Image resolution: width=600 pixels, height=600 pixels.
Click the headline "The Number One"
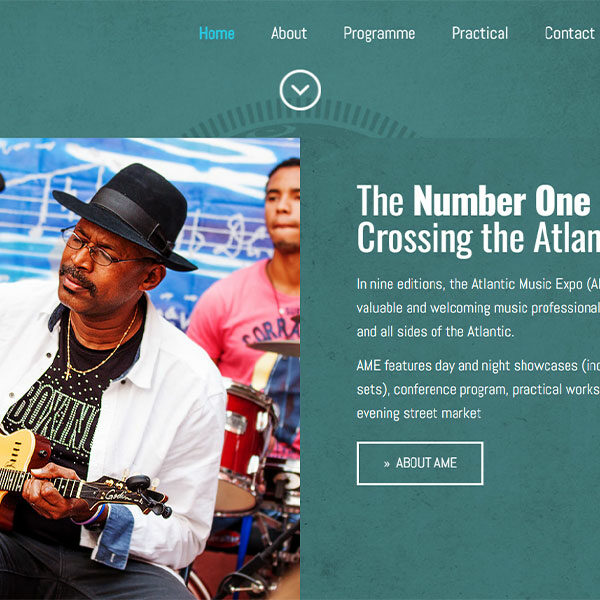[x=474, y=202]
